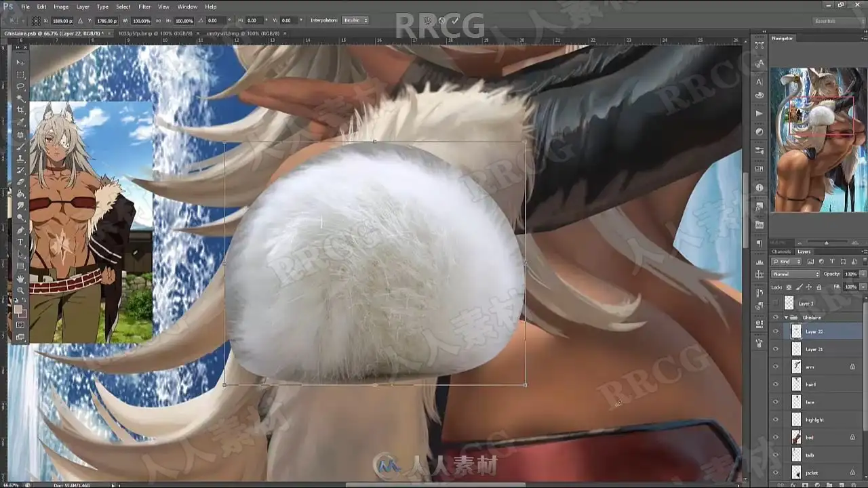Select the Pen tool
The width and height of the screenshot is (868, 488).
[x=20, y=230]
